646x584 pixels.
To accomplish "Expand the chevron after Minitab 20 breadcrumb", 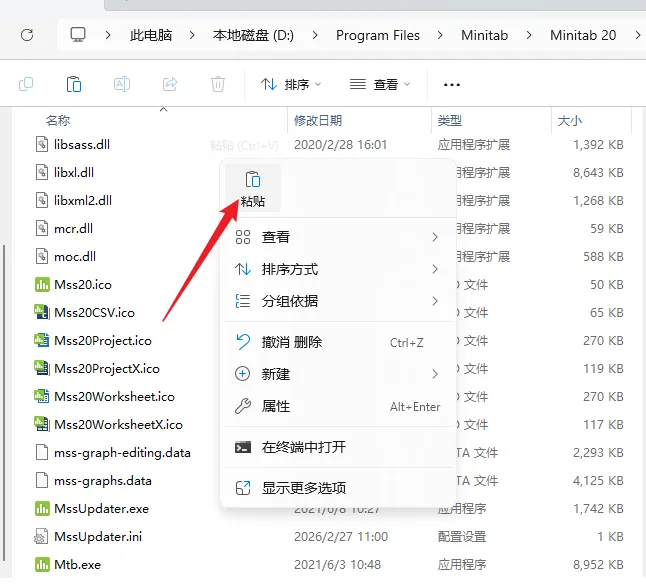I will click(638, 35).
